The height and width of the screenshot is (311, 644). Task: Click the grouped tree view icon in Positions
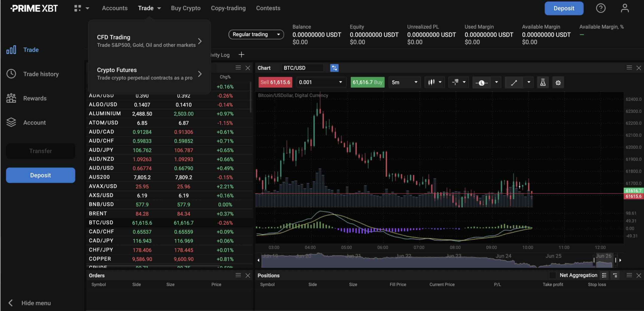click(615, 276)
